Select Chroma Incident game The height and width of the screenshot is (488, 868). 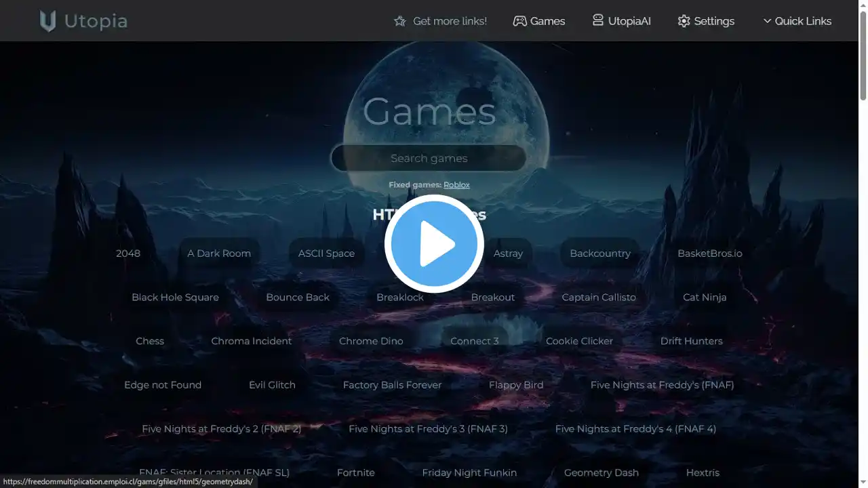[x=252, y=341]
